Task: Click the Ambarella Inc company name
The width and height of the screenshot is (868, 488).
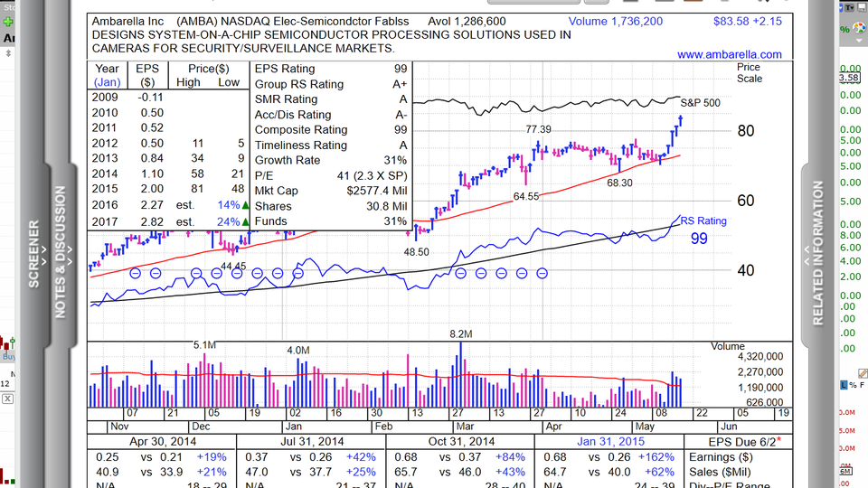Action: coord(127,22)
